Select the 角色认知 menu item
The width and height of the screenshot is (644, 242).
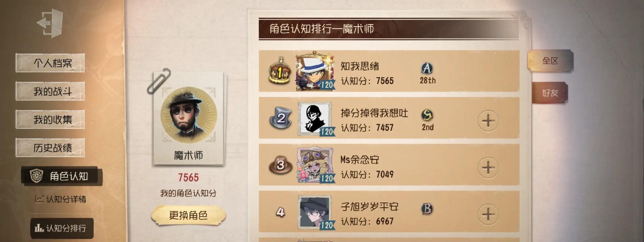(x=62, y=176)
